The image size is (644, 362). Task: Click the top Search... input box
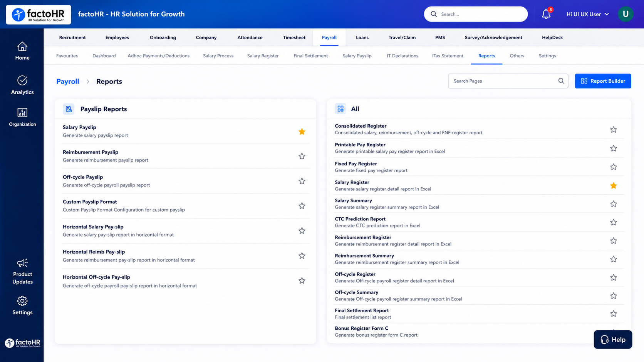click(x=476, y=14)
